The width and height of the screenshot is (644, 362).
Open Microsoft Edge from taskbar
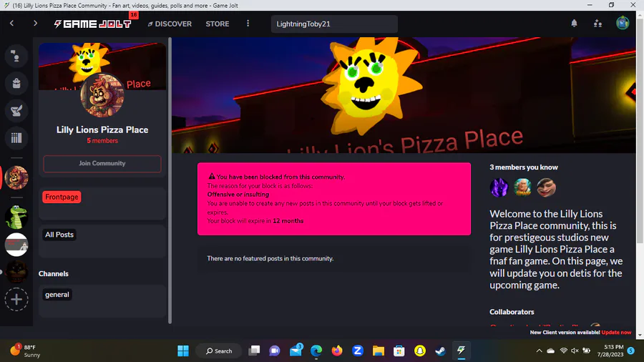(316, 351)
